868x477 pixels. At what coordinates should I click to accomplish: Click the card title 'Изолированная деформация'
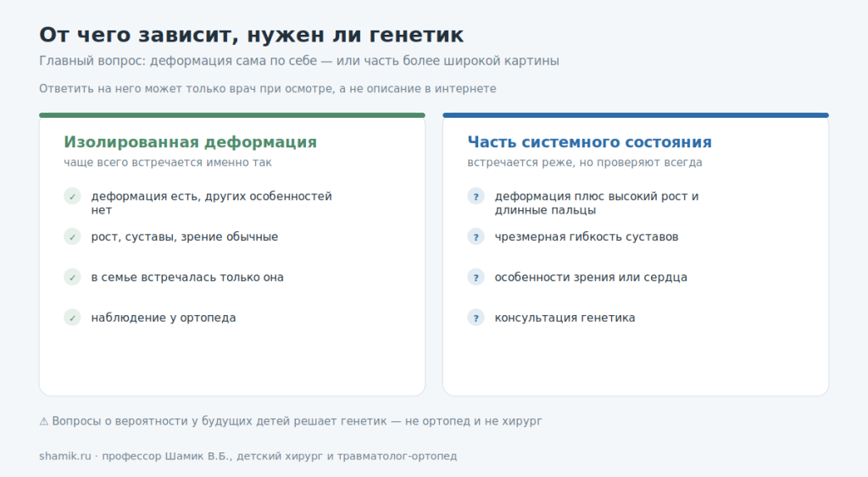coord(191,142)
